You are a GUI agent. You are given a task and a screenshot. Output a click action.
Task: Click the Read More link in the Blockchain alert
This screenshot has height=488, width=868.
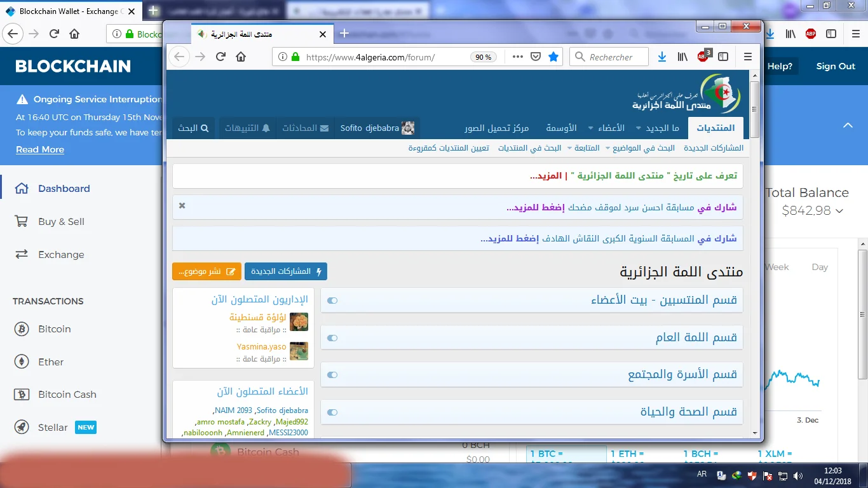[x=40, y=149]
